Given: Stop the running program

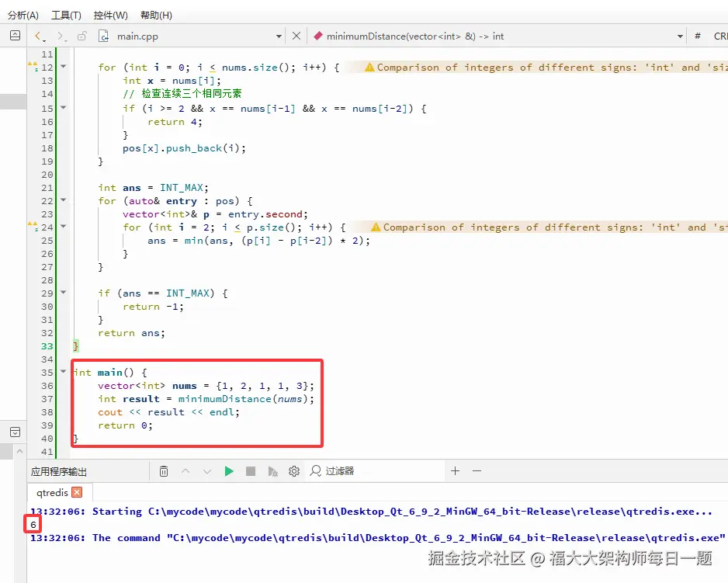Looking at the screenshot, I should 251,471.
